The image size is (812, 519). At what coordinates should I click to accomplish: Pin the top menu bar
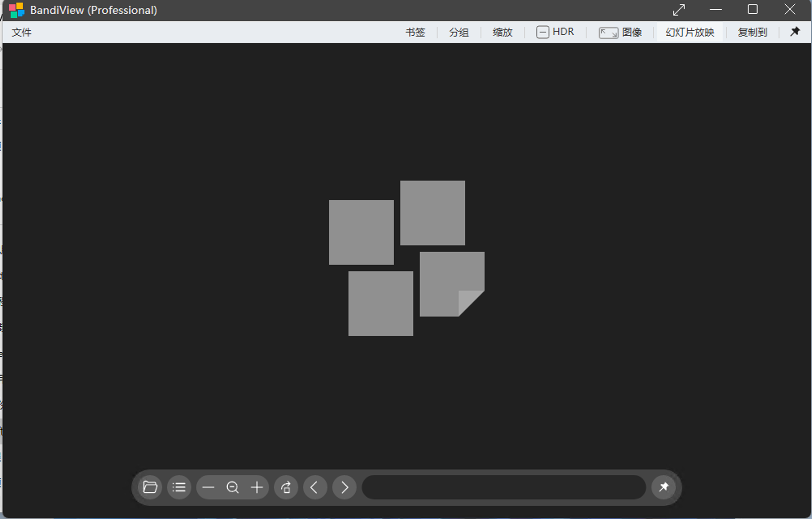pyautogui.click(x=795, y=32)
